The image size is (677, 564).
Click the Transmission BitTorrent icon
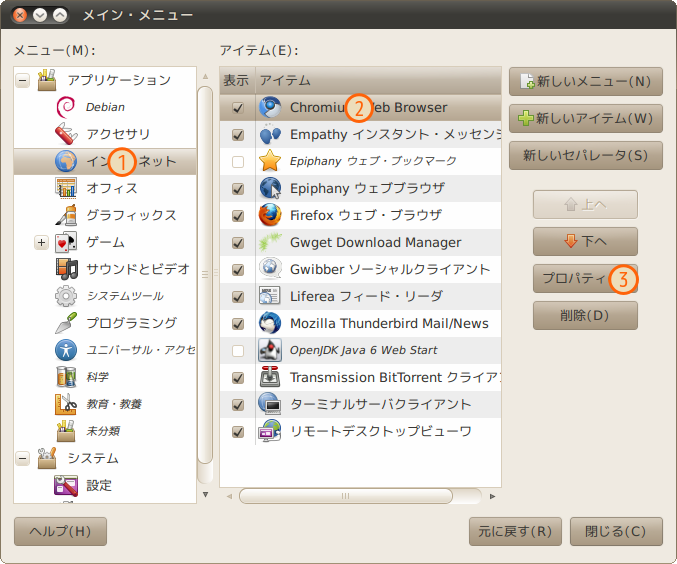point(270,377)
